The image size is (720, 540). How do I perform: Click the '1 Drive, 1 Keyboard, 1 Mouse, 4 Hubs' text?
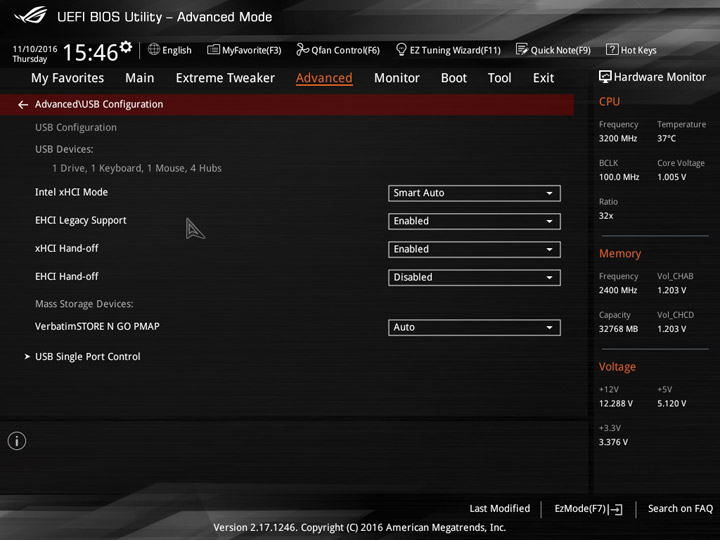pyautogui.click(x=136, y=168)
